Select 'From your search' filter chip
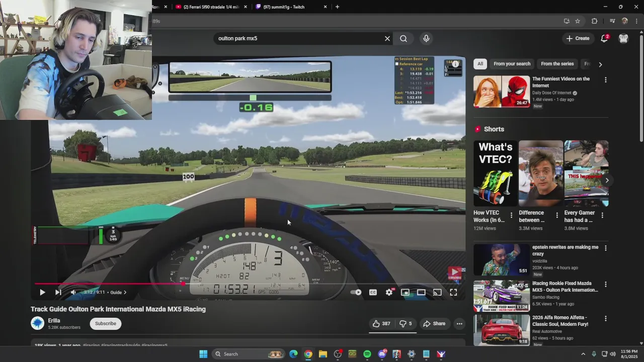644x362 pixels. pyautogui.click(x=512, y=64)
